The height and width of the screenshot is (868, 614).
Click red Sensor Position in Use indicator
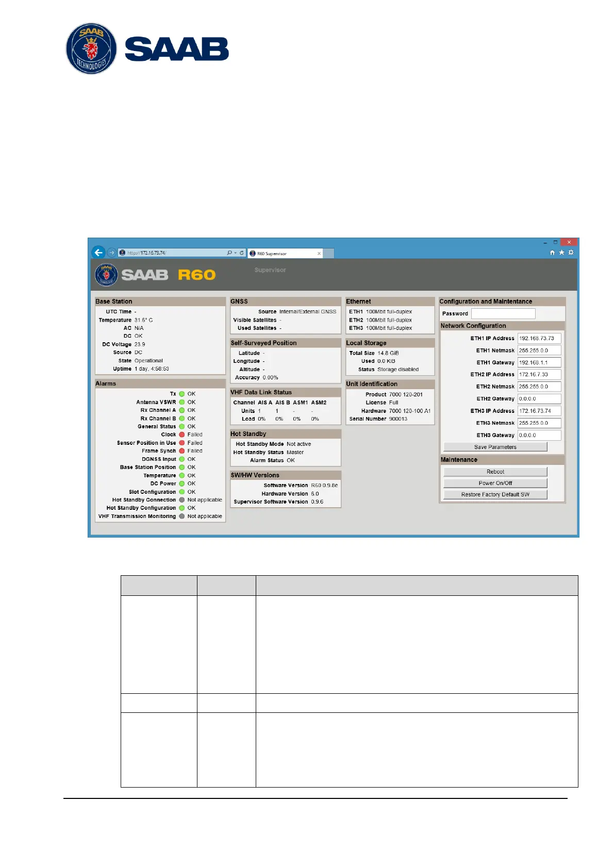(x=182, y=443)
